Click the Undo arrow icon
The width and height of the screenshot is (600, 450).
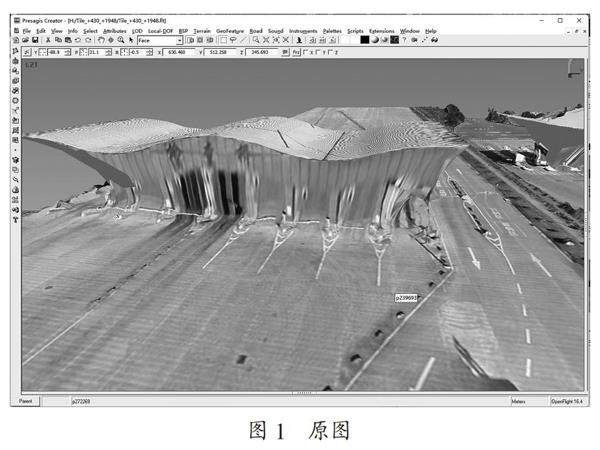[75, 40]
